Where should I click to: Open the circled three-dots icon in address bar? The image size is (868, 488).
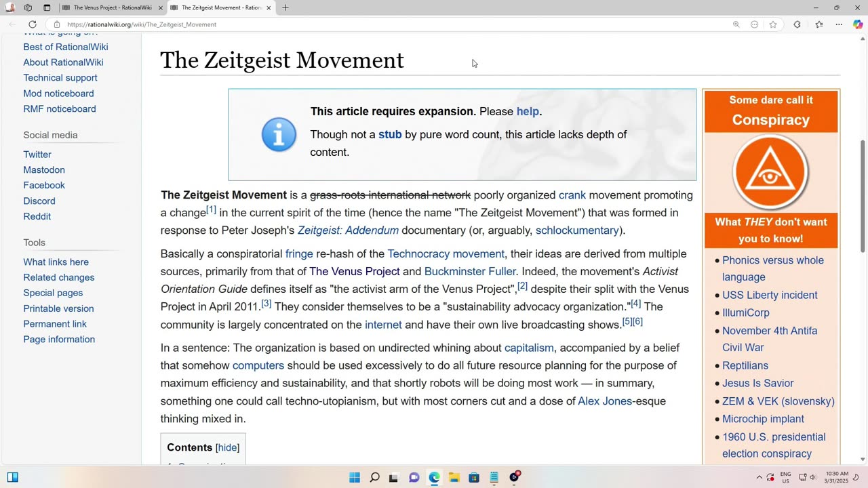click(x=754, y=24)
